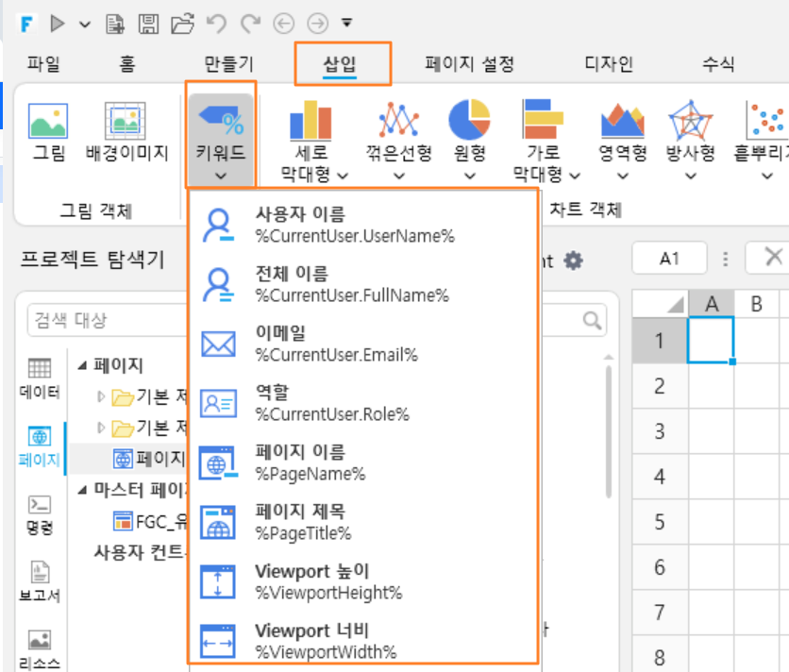Screen dimensions: 789x672
Task: Open the 명령 sidebar panel
Action: tap(40, 514)
